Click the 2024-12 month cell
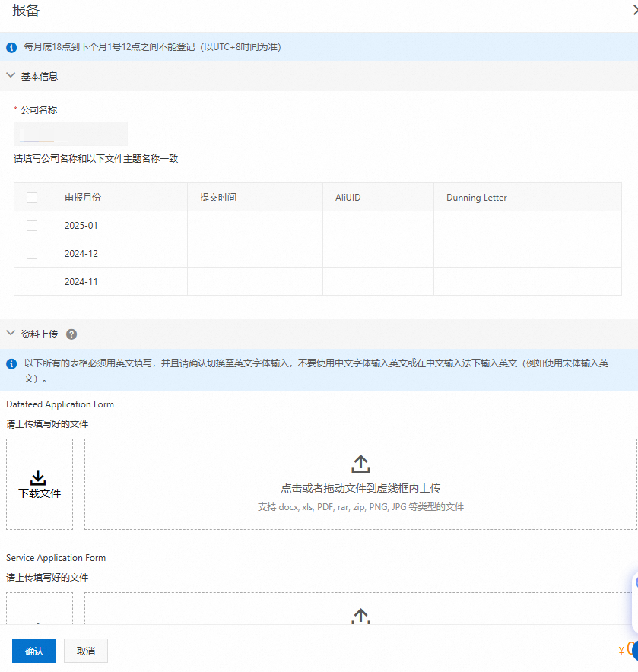Viewport: 638px width, 672px height. point(119,254)
